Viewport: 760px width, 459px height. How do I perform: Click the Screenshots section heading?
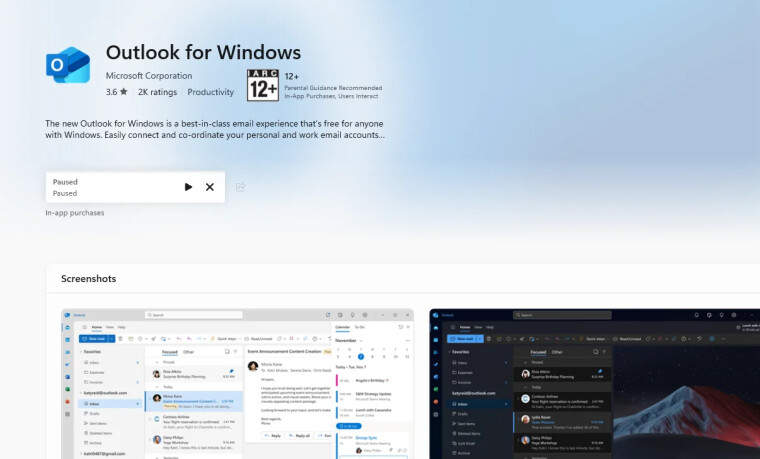(x=89, y=279)
